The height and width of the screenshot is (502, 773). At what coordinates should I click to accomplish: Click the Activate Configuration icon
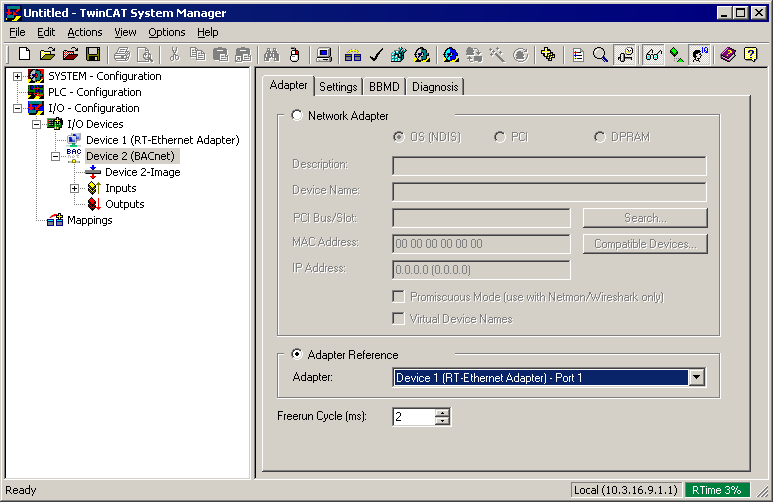tap(399, 54)
